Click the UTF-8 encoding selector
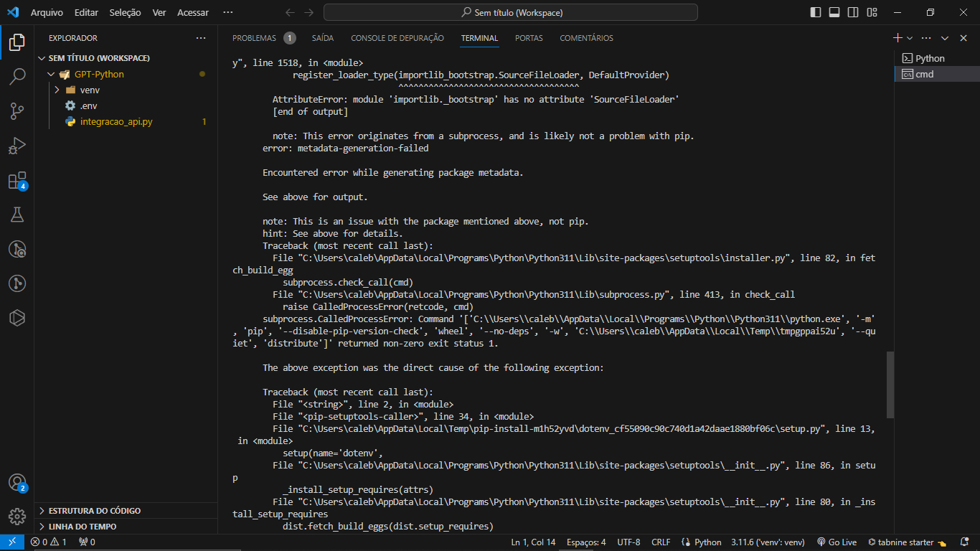This screenshot has height=551, width=980. [x=628, y=542]
